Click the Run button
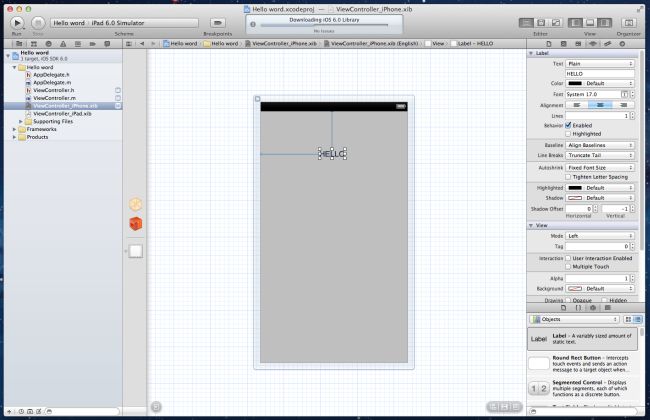 click(17, 23)
